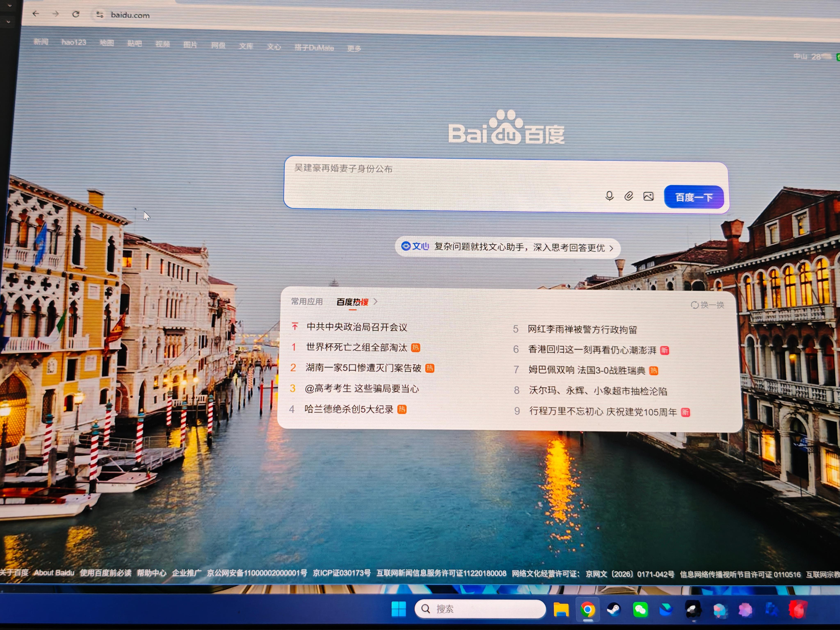Click the pinned-top arrow icon before 中共中央政治局
840x630 pixels.
pyautogui.click(x=295, y=326)
